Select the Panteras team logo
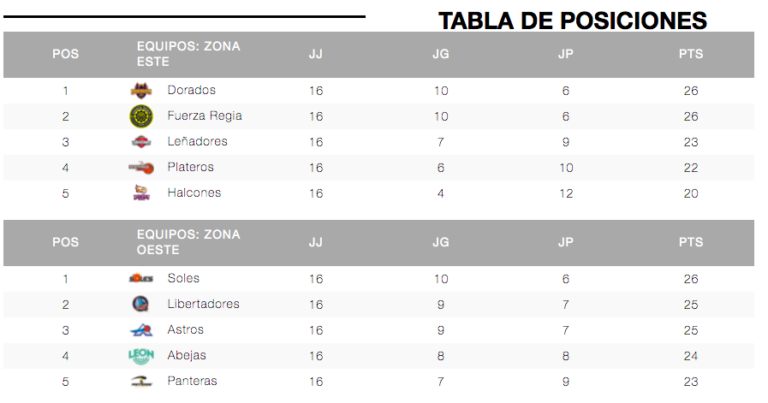Screen dimensions: 768x403 [x=141, y=381]
